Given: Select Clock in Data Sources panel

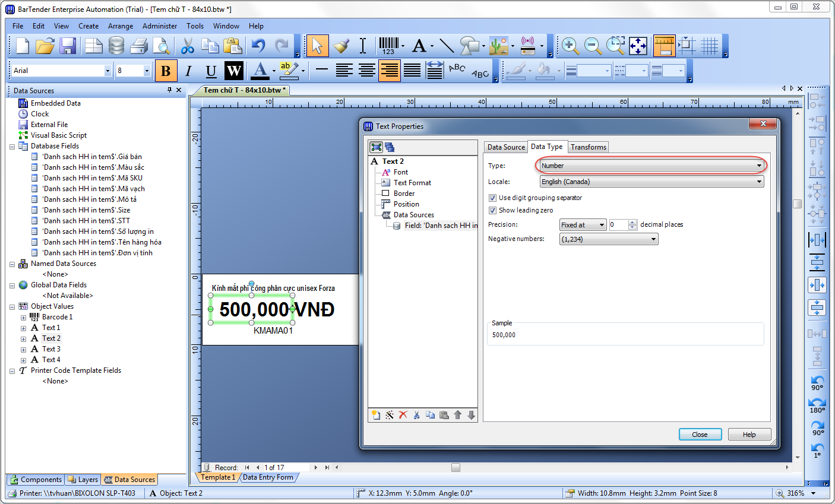Looking at the screenshot, I should (x=40, y=114).
